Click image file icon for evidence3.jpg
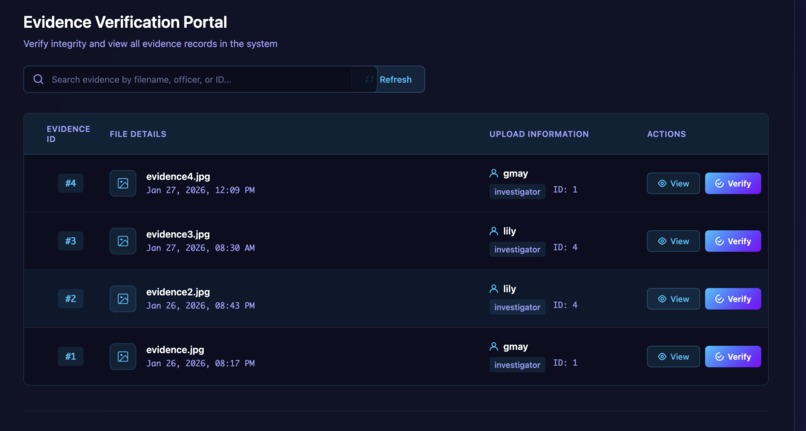 tap(123, 241)
